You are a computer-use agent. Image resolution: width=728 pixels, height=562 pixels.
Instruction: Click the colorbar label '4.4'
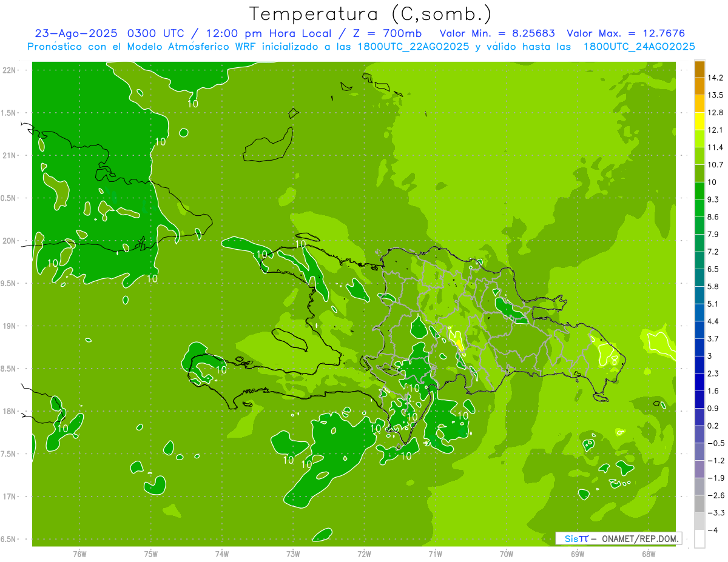(x=713, y=321)
